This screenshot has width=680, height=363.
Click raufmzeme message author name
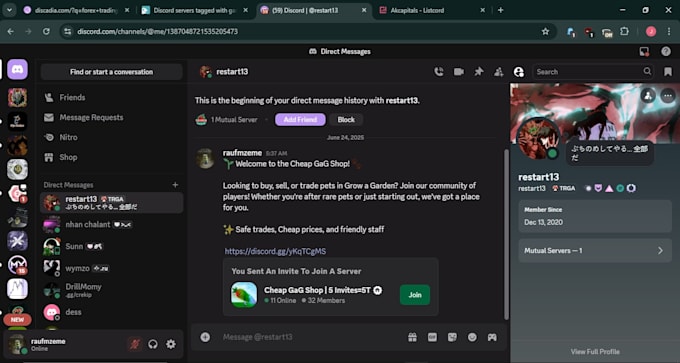point(242,153)
